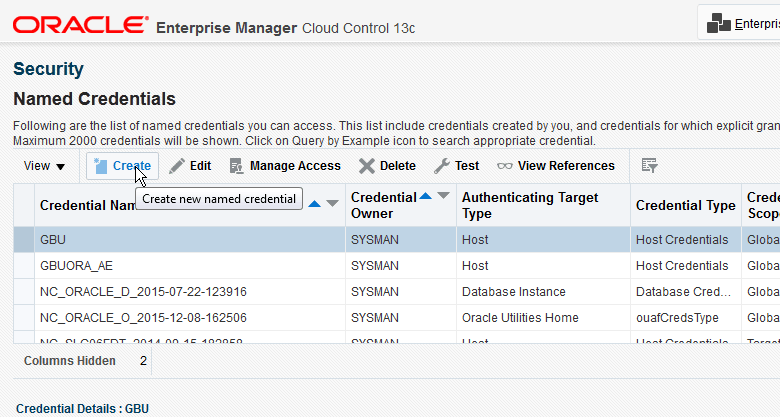Sort Credential Name column descending

pos(332,204)
